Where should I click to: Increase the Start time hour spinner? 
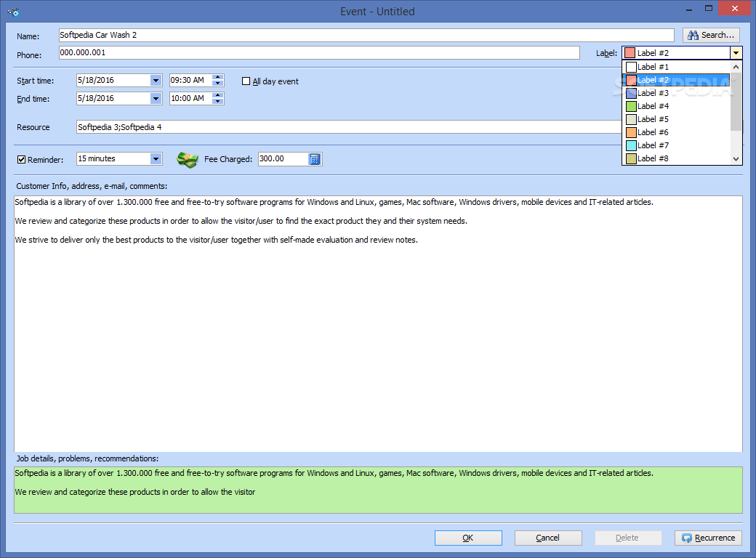click(x=218, y=77)
